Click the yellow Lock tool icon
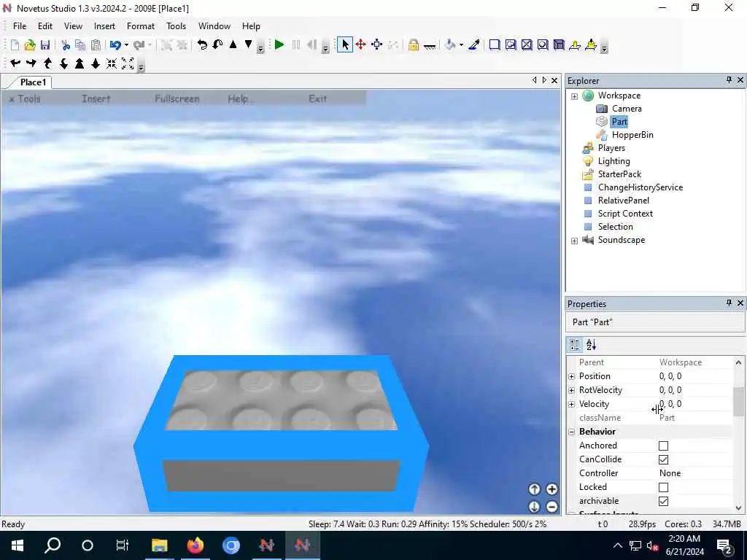This screenshot has width=747, height=560. [x=413, y=44]
